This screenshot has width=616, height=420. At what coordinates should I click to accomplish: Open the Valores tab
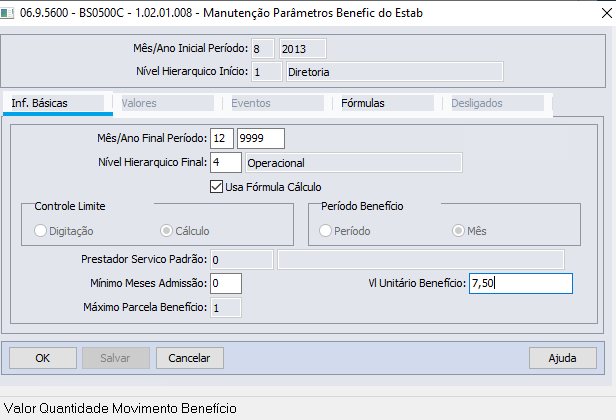tap(167, 103)
